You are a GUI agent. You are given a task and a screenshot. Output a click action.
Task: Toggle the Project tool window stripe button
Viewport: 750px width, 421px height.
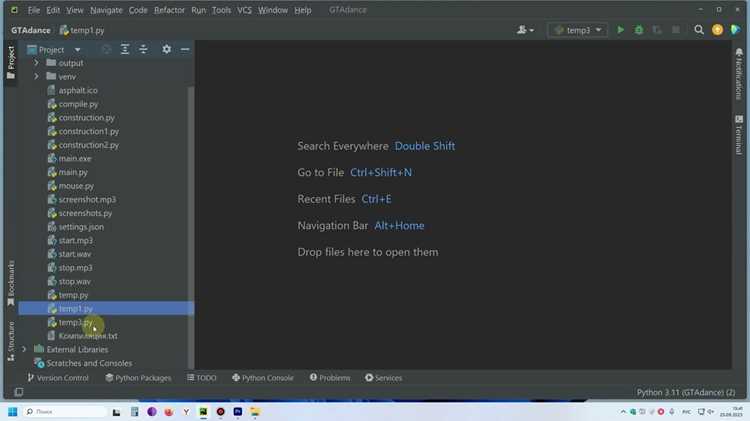(11, 63)
